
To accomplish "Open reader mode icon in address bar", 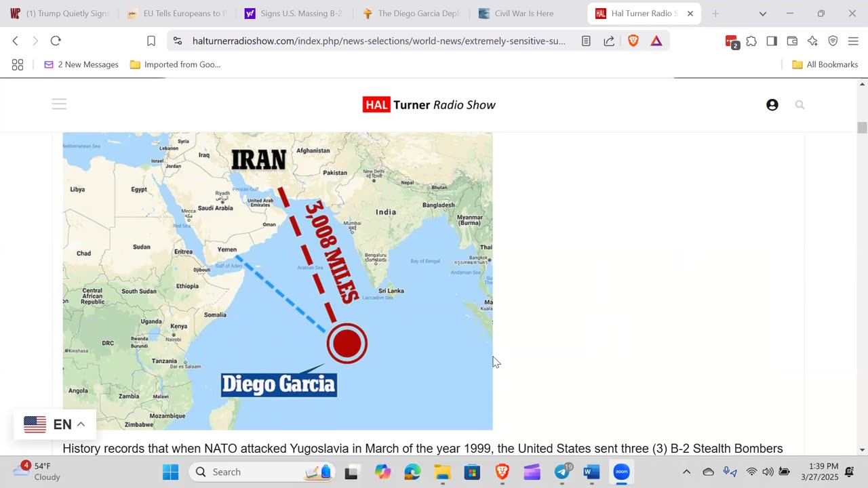I will 586,41.
